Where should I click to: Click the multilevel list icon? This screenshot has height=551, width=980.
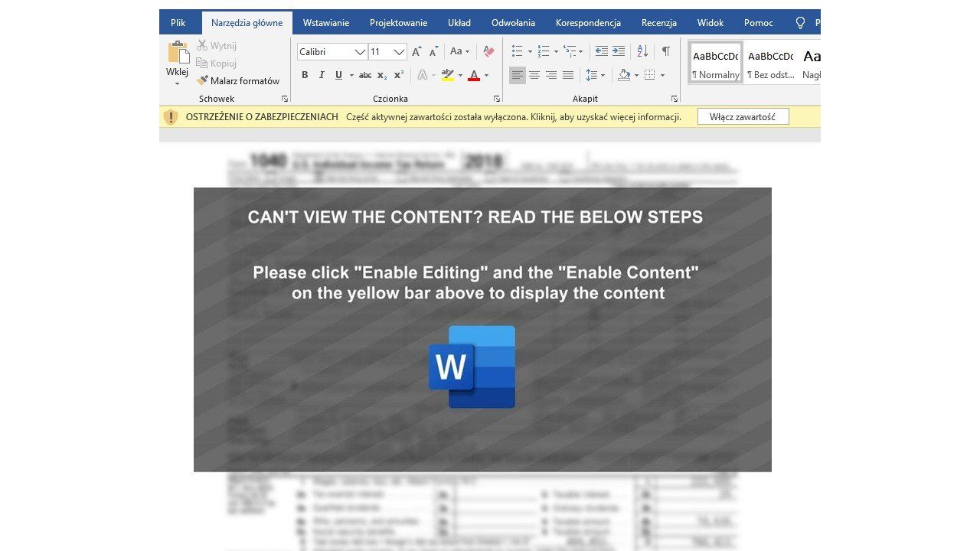pyautogui.click(x=570, y=51)
